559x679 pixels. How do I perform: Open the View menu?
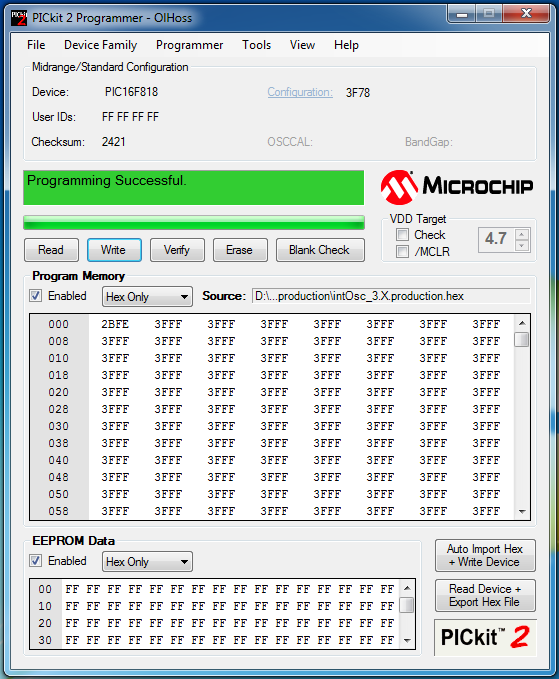(x=302, y=45)
